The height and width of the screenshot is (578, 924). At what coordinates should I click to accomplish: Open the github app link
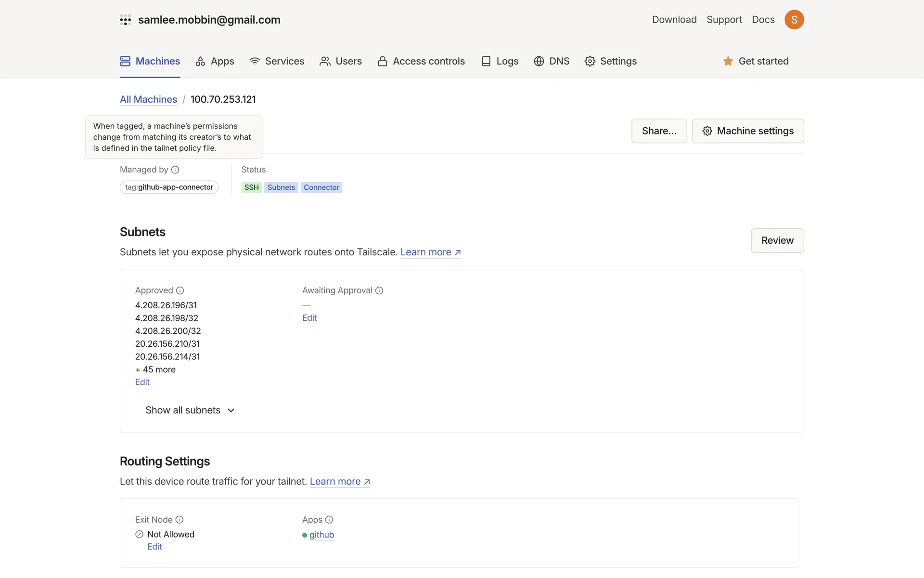pos(321,535)
